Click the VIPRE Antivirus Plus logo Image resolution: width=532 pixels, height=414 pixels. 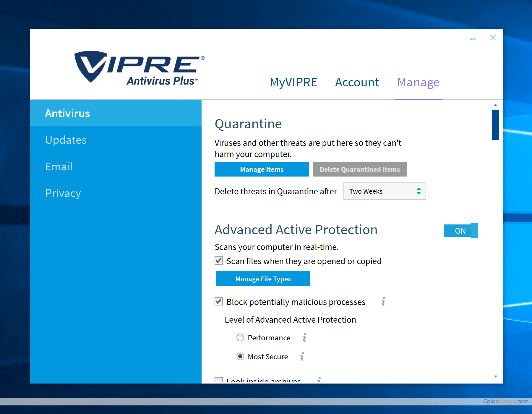(139, 68)
